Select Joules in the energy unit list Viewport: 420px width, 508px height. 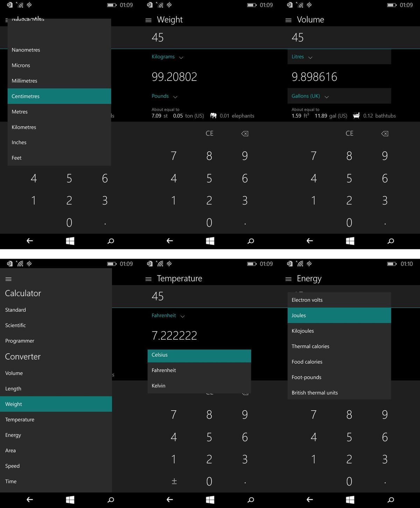[x=299, y=315]
